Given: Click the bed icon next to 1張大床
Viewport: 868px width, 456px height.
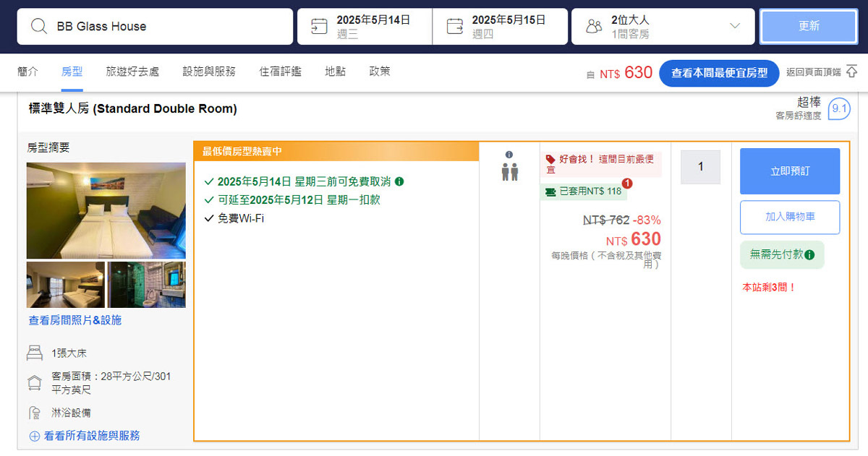Looking at the screenshot, I should click(35, 353).
